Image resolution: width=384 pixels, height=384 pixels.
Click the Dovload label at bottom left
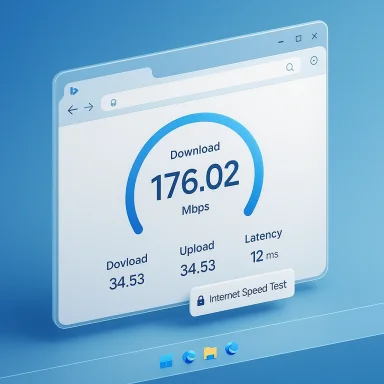coord(127,262)
